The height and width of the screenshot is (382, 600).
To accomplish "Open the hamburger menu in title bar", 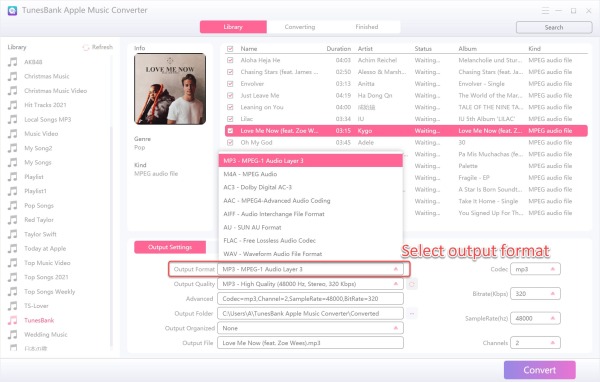I will tap(545, 11).
